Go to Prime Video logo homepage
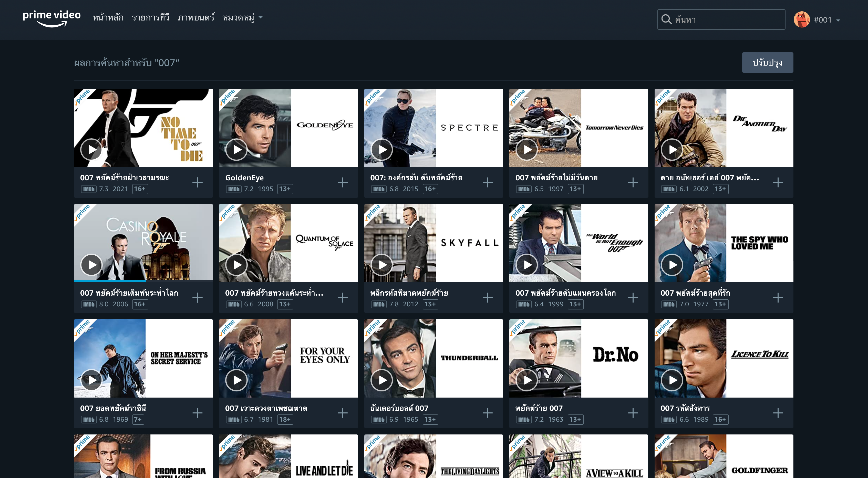The height and width of the screenshot is (478, 868). pyautogui.click(x=51, y=18)
